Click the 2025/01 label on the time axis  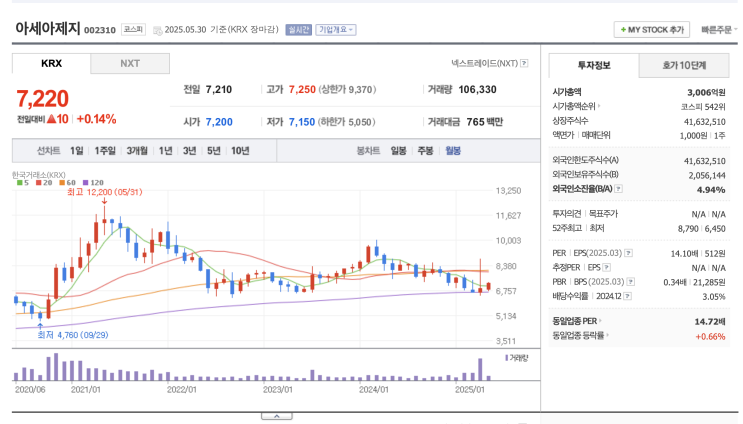coord(470,389)
